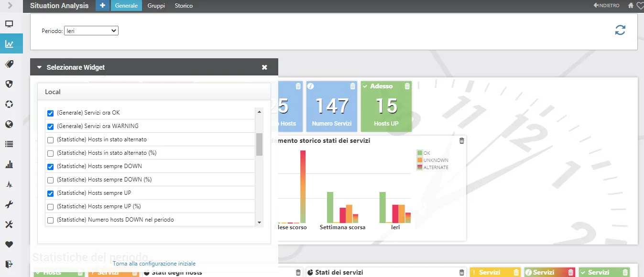The height and width of the screenshot is (277, 644).
Task: Click the Settimana scorsa chart label
Action: (x=342, y=227)
